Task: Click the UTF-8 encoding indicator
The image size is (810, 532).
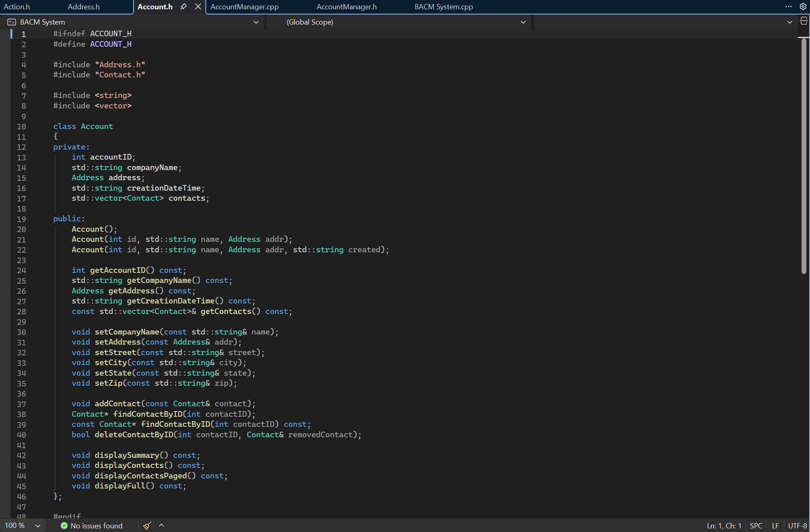Action: pyautogui.click(x=797, y=526)
